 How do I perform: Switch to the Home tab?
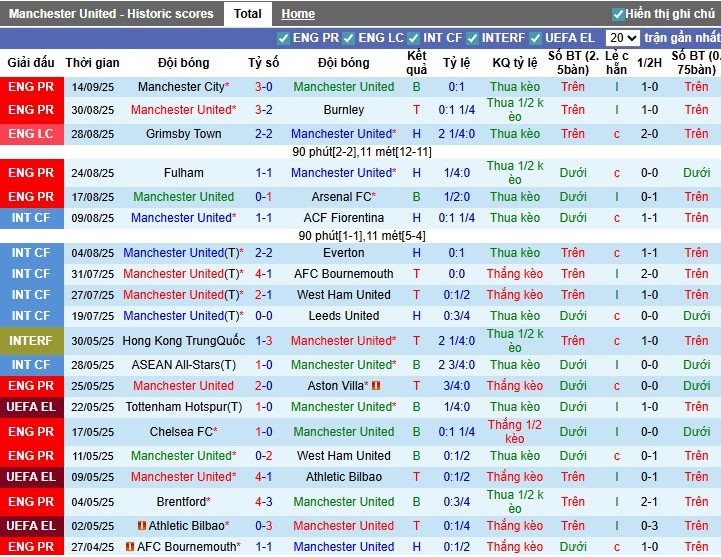click(297, 14)
